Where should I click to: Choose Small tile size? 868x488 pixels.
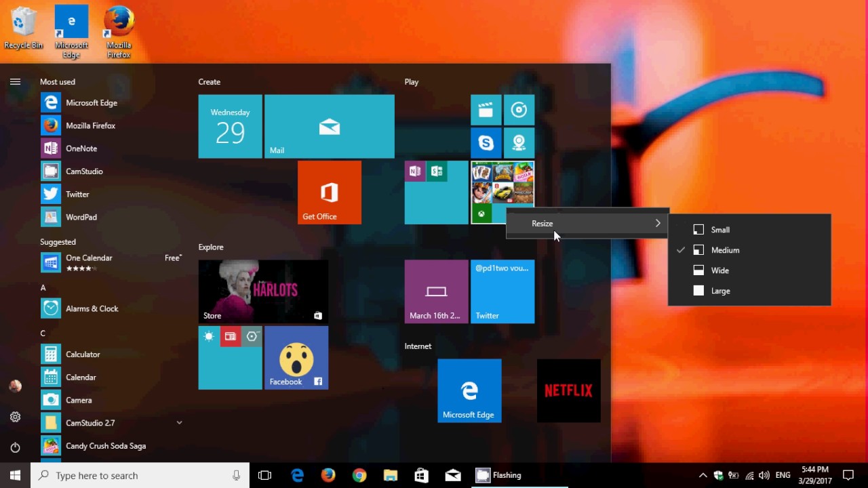click(749, 230)
